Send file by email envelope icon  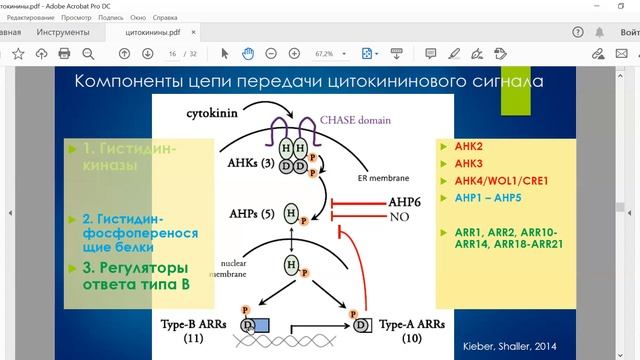coord(622,53)
